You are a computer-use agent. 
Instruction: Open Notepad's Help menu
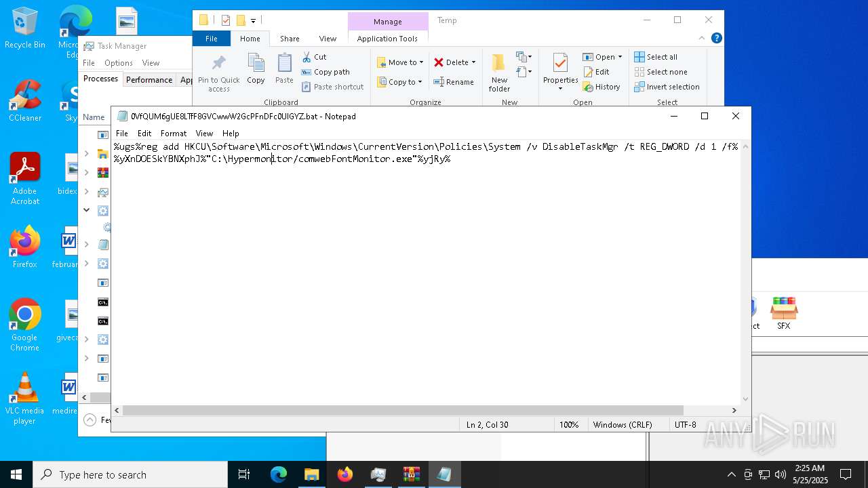tap(231, 134)
